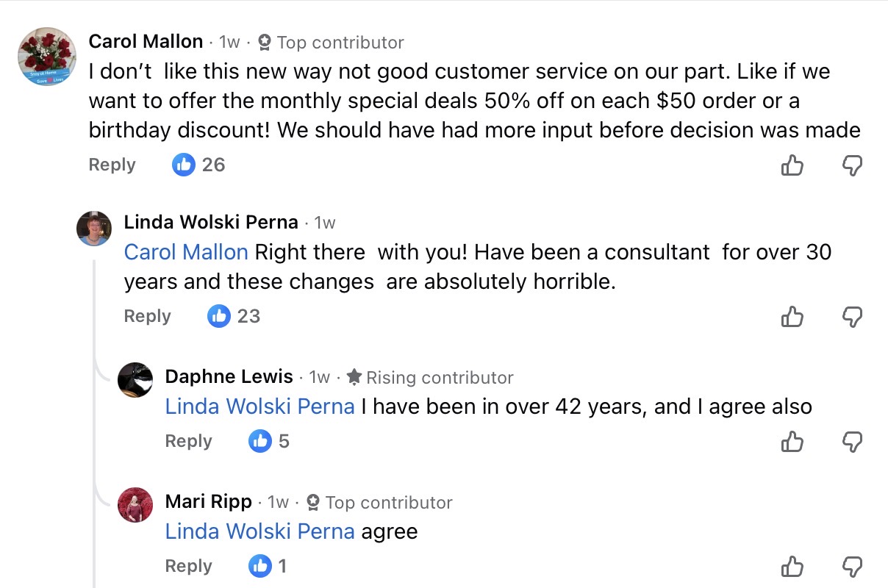Thumbs up Carol Mallon's comment
The width and height of the screenshot is (888, 588).
pyautogui.click(x=792, y=165)
